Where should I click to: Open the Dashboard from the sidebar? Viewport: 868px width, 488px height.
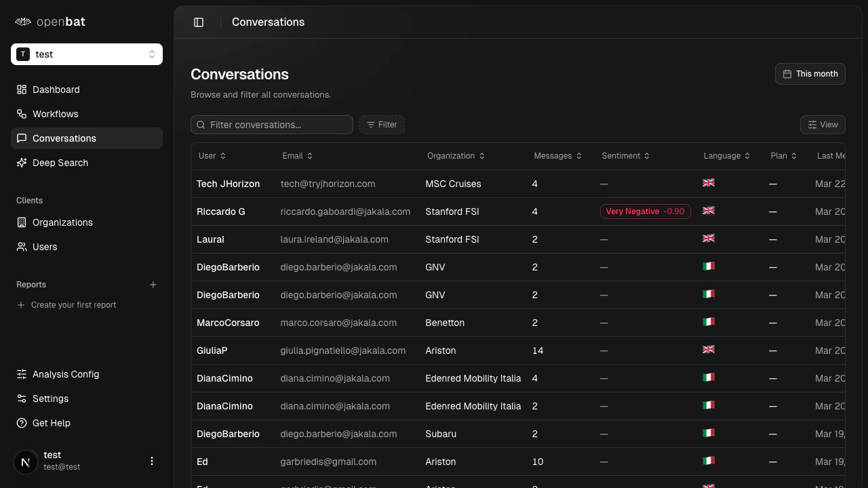click(x=56, y=89)
